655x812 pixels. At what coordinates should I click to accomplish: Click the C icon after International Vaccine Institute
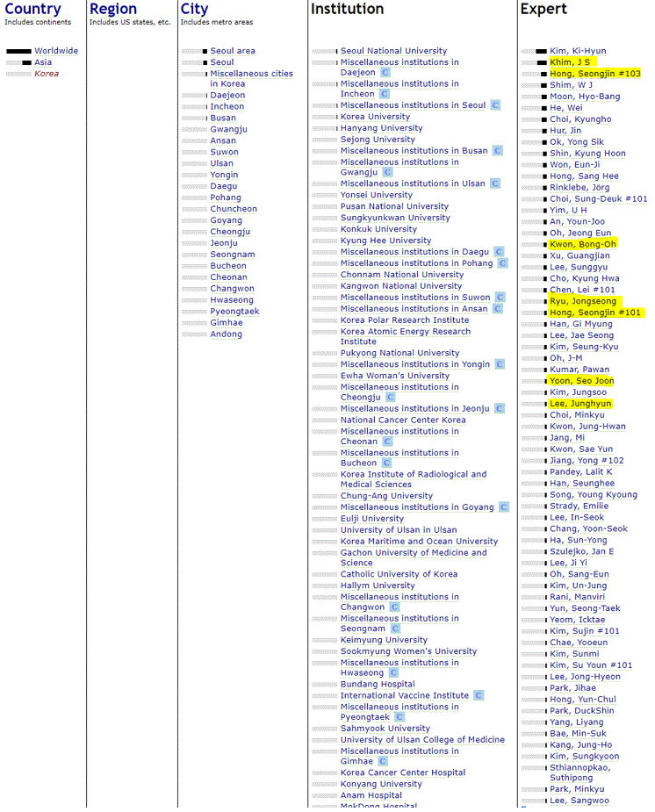tap(479, 695)
